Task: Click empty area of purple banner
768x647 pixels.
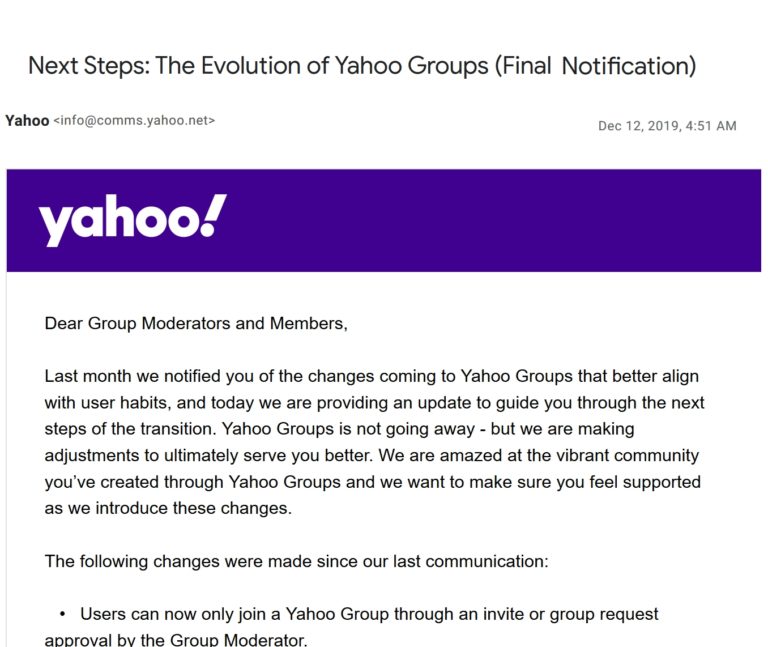Action: pos(490,220)
